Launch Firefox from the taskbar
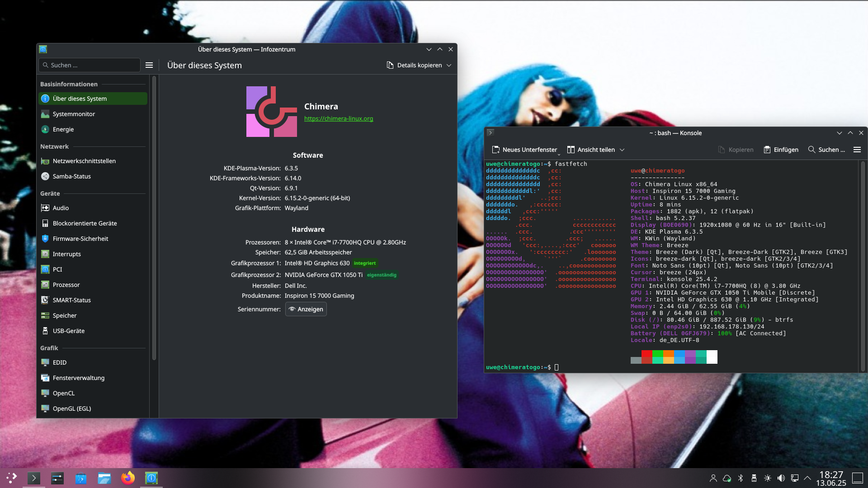 128,478
